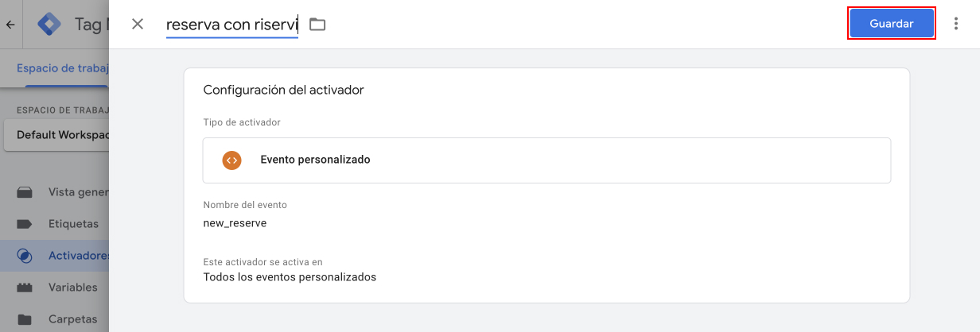Click the Google Tag Manager logo

click(x=49, y=25)
